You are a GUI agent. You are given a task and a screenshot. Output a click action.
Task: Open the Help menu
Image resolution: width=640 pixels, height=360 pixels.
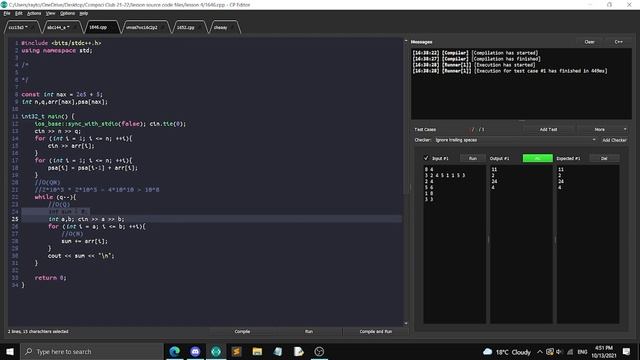pos(84,13)
